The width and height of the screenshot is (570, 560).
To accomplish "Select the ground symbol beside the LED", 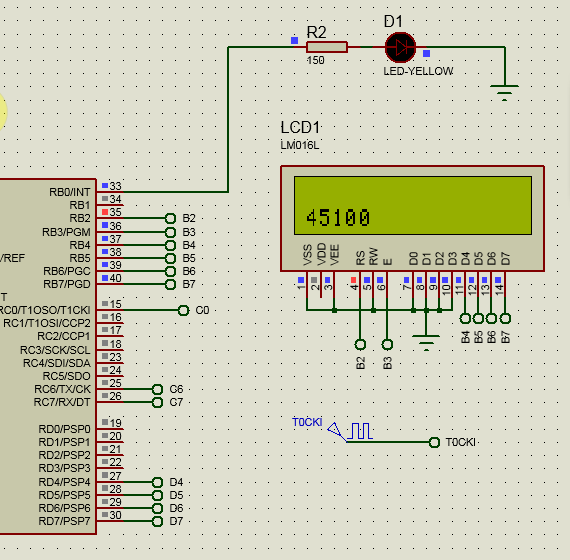I will (x=504, y=92).
